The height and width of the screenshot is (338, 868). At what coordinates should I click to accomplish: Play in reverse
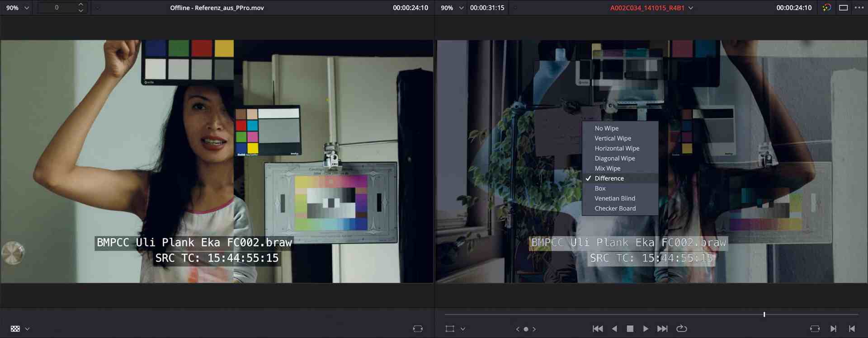[x=614, y=329]
